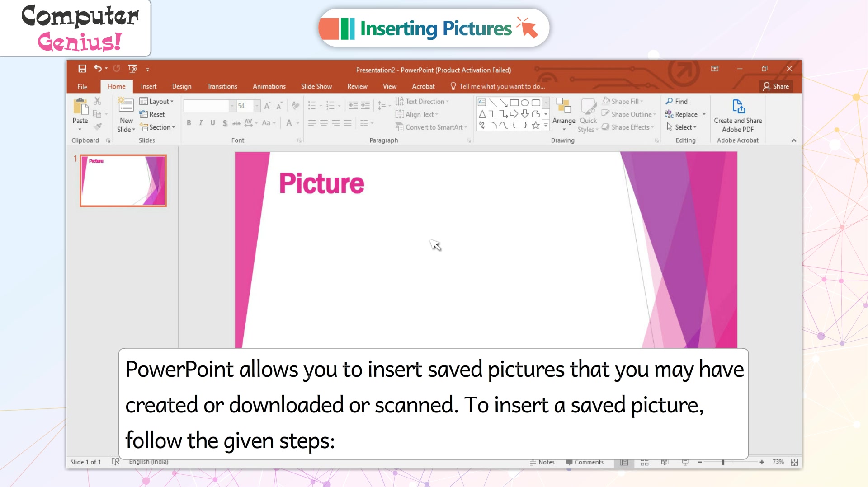
Task: Switch to the Insert tab
Action: [x=148, y=86]
